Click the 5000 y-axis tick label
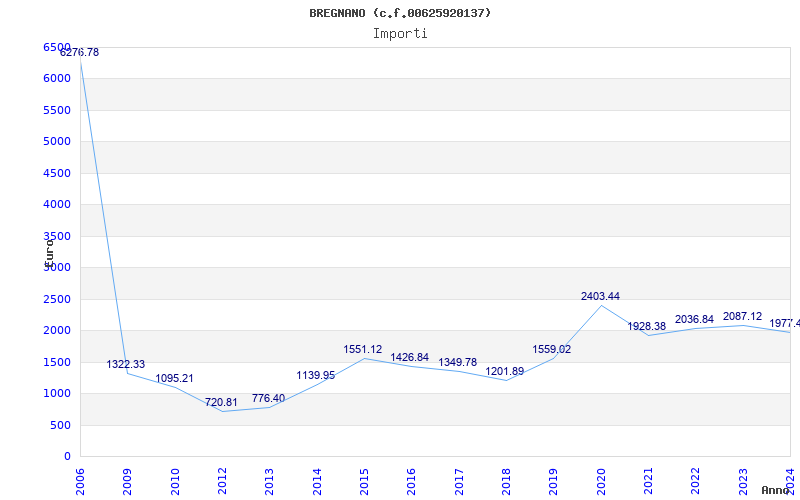The width and height of the screenshot is (800, 500). (57, 141)
